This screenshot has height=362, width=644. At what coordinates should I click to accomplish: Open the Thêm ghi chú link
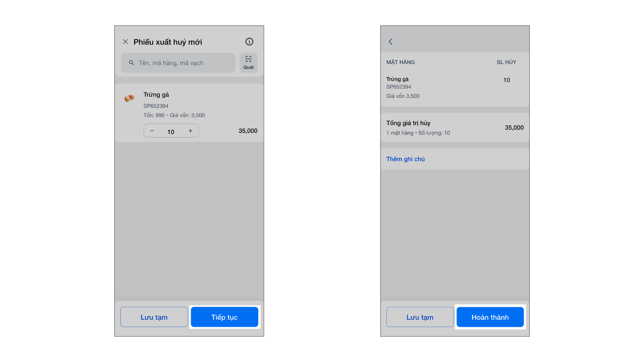pyautogui.click(x=405, y=159)
